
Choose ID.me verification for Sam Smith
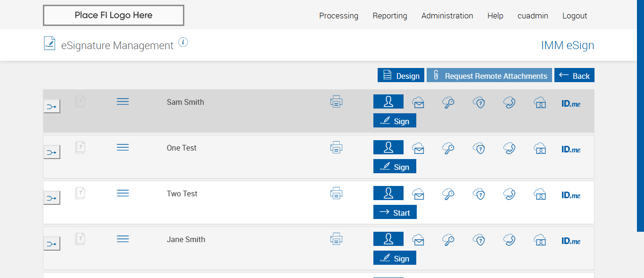click(571, 103)
